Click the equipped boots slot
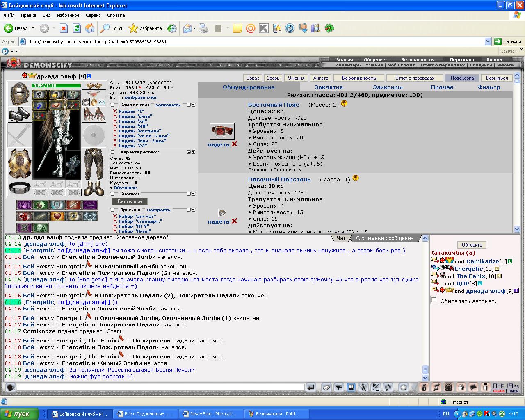 [x=94, y=188]
